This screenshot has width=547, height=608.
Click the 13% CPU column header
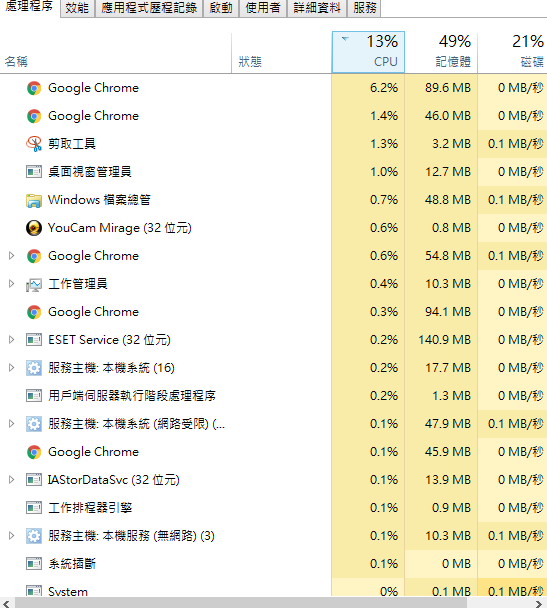[368, 52]
